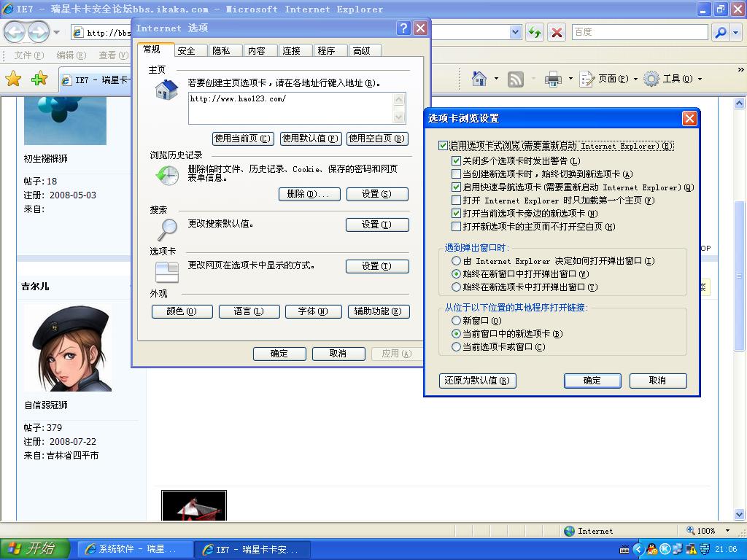The width and height of the screenshot is (747, 560).
Task: Select 由 Internet Explorer 决定如何打开弹出窗口 radio
Action: 456,260
